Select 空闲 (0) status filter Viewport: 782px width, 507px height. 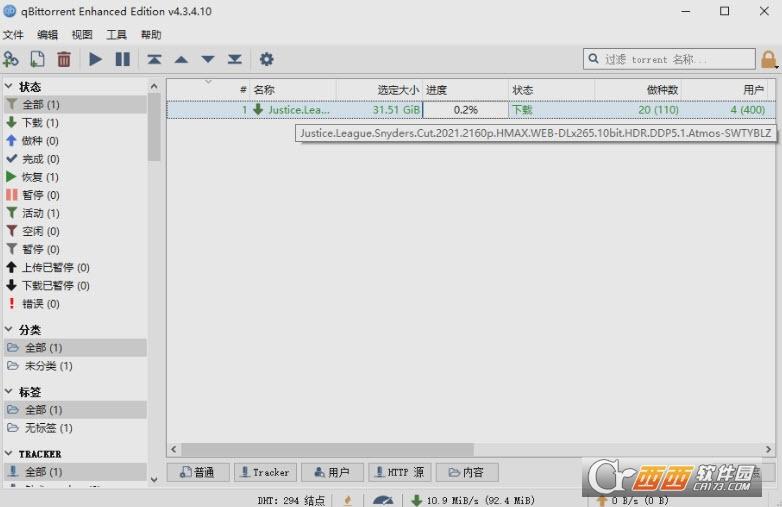(75, 231)
